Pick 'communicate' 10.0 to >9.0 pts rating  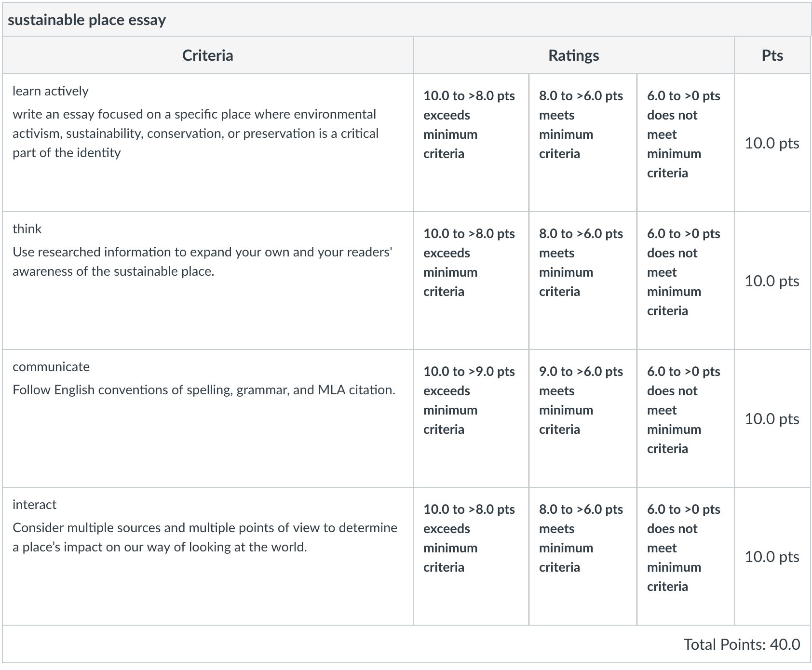(x=471, y=418)
